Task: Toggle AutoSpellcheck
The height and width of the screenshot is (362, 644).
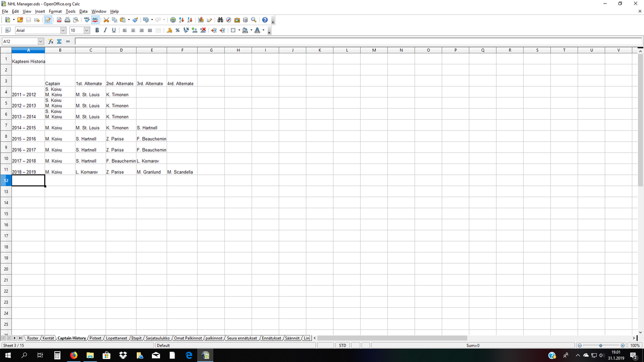Action: 95,20
